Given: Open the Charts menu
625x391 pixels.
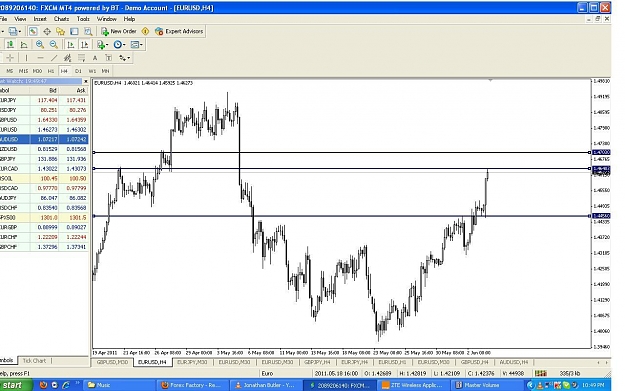Looking at the screenshot, I should 61,19.
